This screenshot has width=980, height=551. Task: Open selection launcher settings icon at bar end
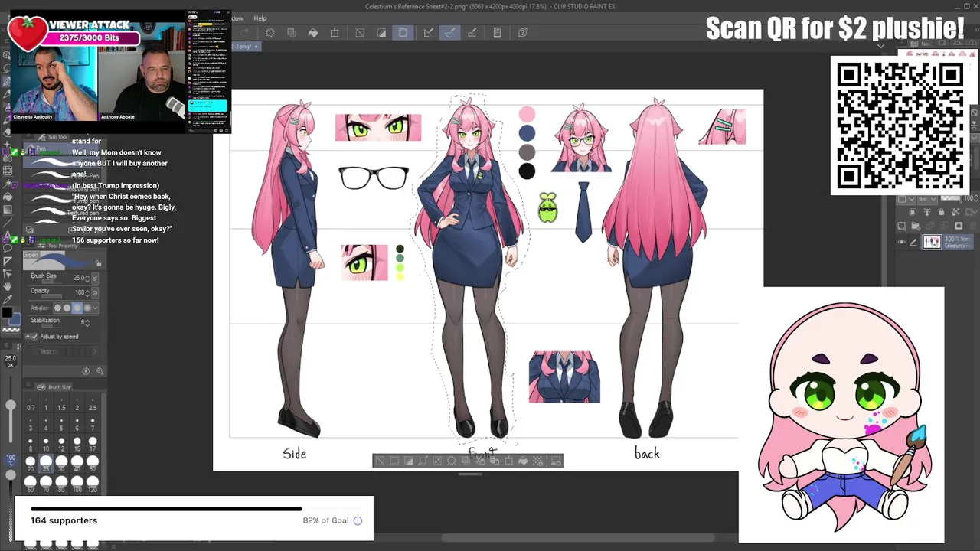click(x=556, y=461)
